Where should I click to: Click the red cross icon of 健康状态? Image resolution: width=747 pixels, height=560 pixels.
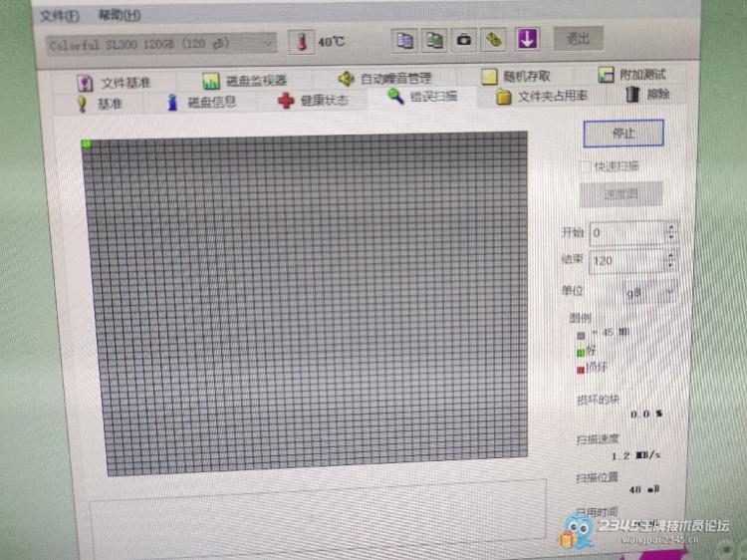[286, 100]
